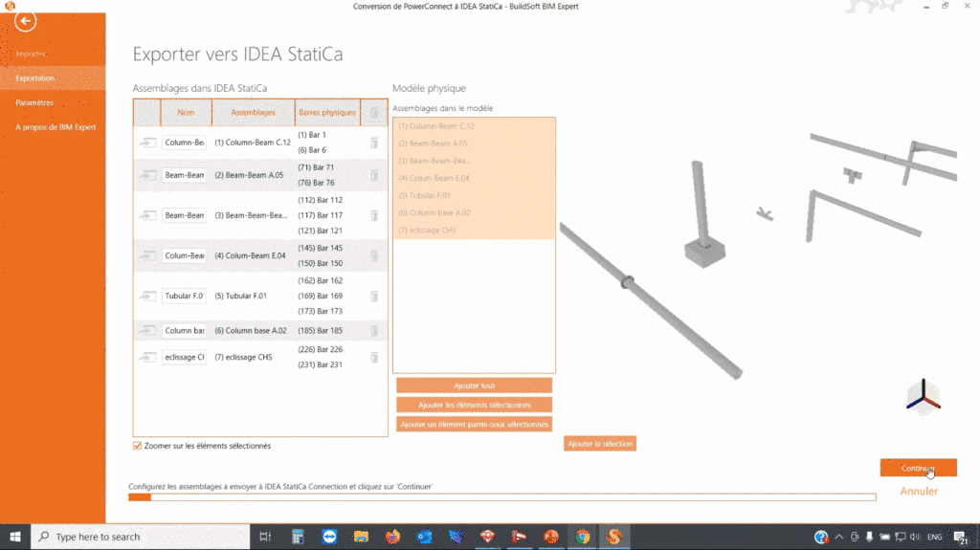Screen dimensions: 980x550
Task: Select (6) Column base A.02 in model list
Action: pos(474,212)
